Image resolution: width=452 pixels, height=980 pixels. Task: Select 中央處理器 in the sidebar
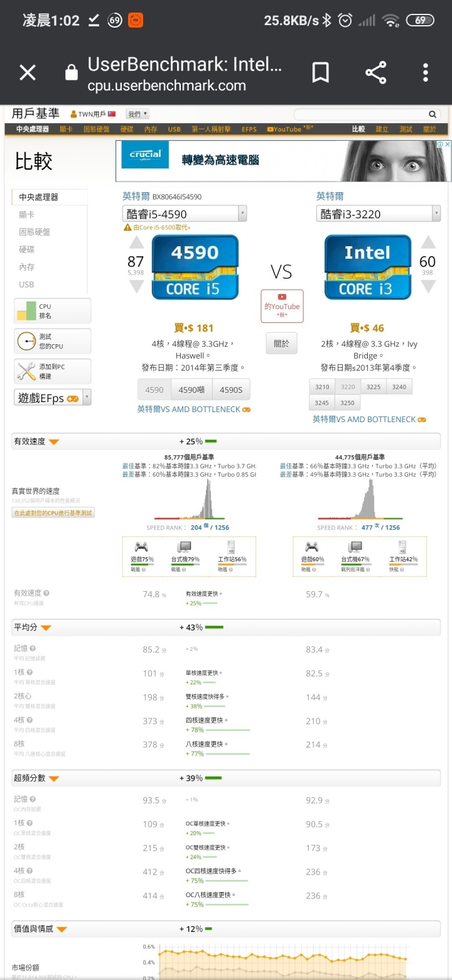click(49, 197)
